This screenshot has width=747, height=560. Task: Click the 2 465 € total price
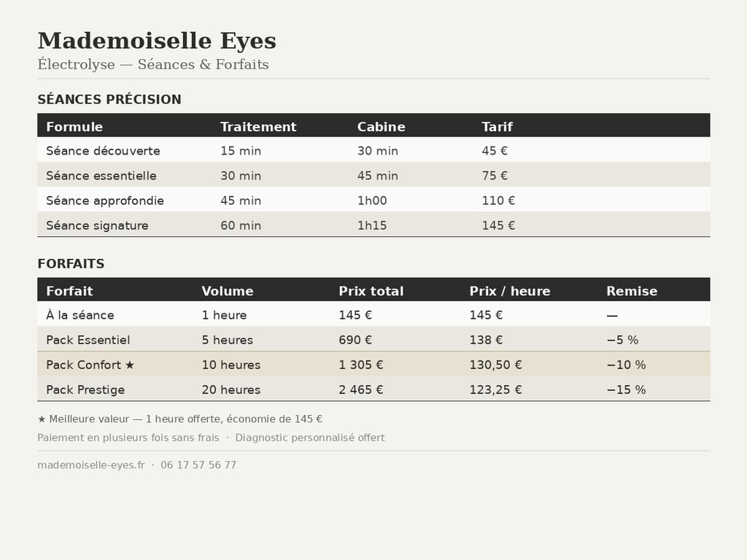(360, 389)
